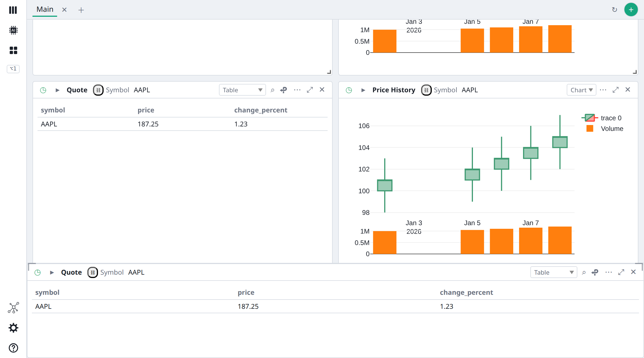Run bottom Quote panel play arrow
This screenshot has width=644, height=358.
click(52, 272)
